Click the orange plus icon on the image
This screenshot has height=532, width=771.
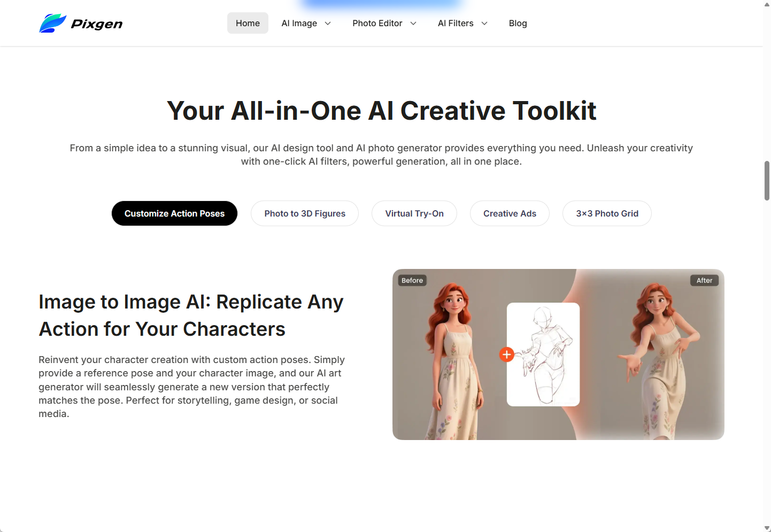[x=506, y=354]
